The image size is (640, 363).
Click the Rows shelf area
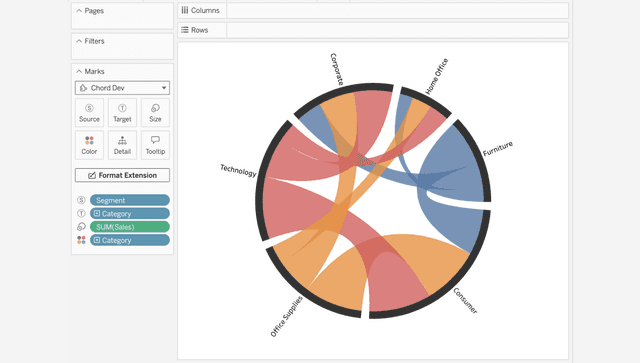tap(397, 30)
